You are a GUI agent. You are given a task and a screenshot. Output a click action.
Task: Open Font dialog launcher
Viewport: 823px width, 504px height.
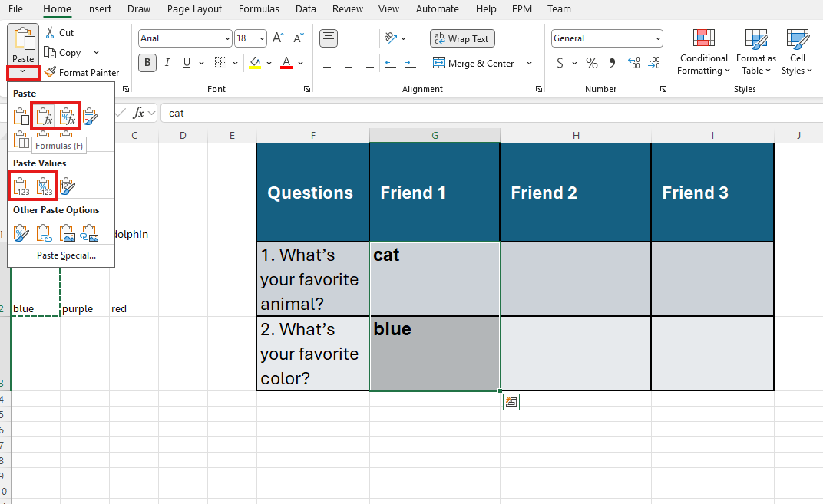pos(307,89)
